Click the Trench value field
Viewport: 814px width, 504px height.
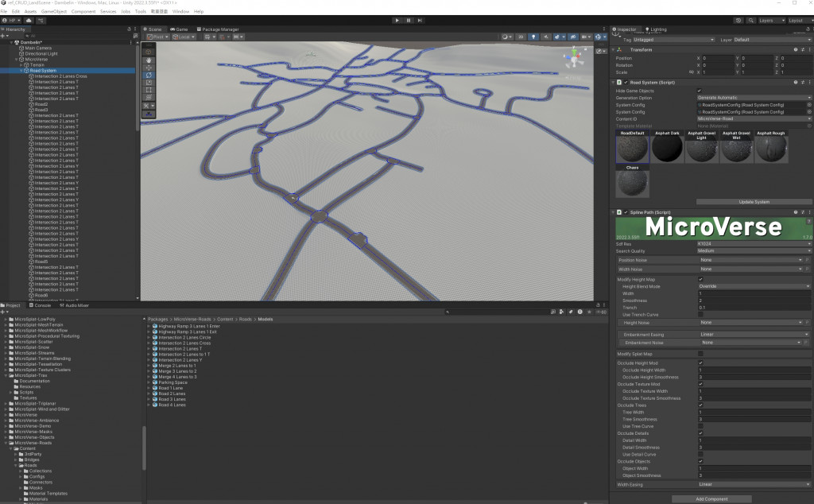754,308
